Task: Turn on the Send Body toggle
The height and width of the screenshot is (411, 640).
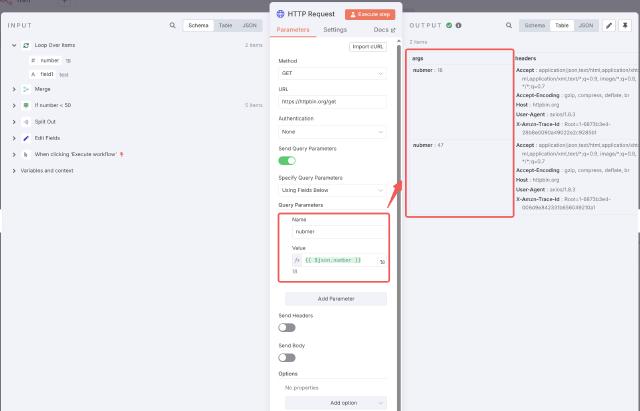Action: pos(287,357)
